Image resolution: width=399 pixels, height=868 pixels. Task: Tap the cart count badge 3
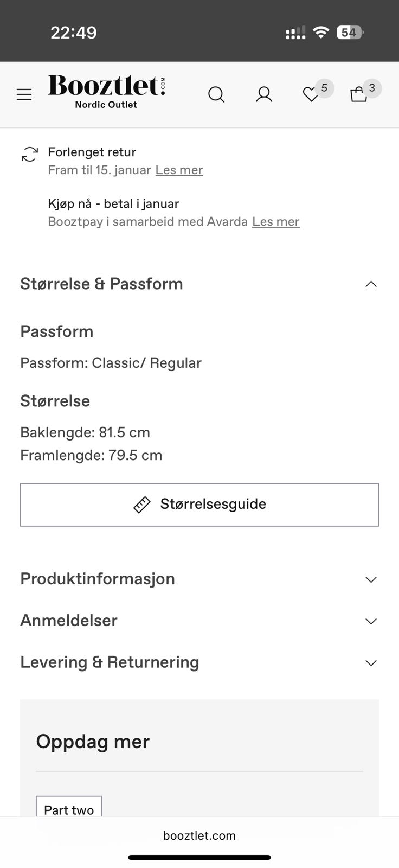point(372,88)
